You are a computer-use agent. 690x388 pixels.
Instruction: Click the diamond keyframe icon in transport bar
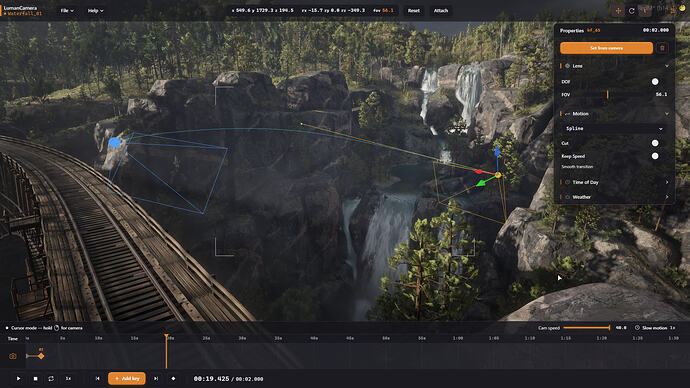pyautogui.click(x=173, y=378)
